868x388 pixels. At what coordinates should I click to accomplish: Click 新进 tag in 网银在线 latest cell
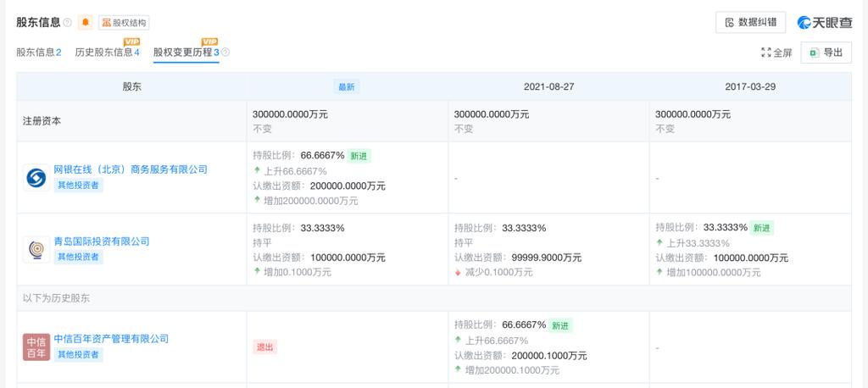pos(359,156)
